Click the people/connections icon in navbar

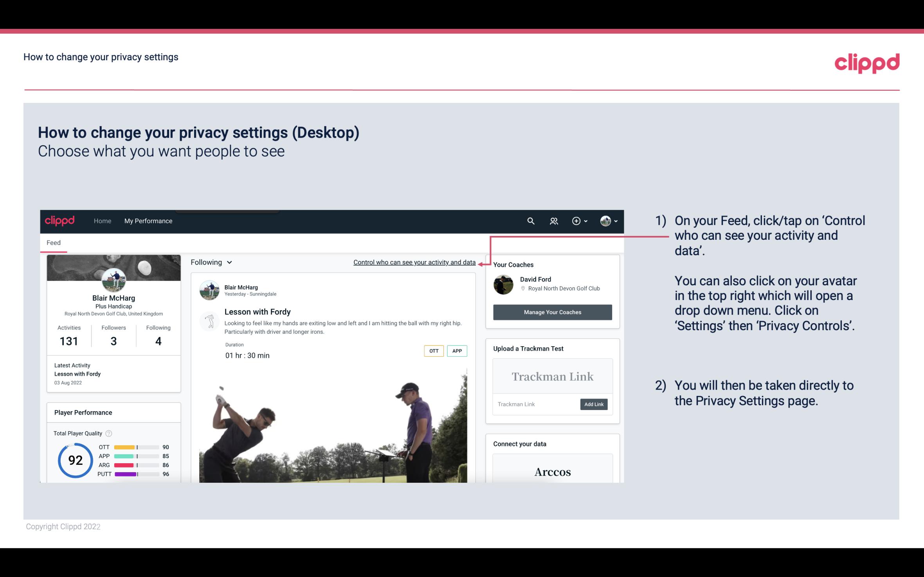[554, 221]
